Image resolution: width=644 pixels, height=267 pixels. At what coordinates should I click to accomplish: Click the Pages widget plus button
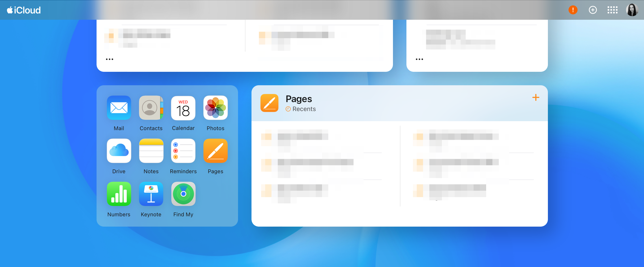point(536,98)
